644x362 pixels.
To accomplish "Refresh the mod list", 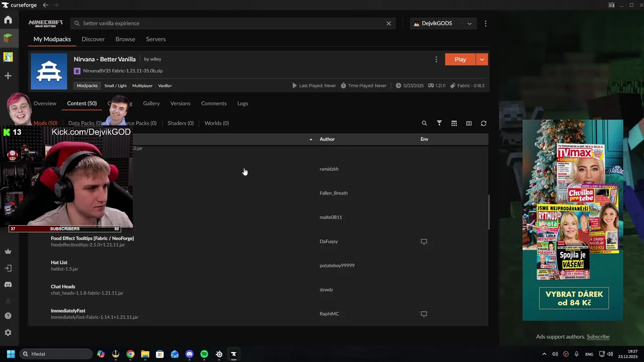I will tap(484, 123).
